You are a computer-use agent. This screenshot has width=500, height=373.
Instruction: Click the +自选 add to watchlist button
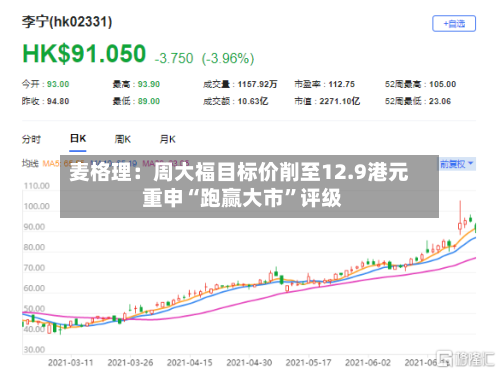(x=454, y=24)
